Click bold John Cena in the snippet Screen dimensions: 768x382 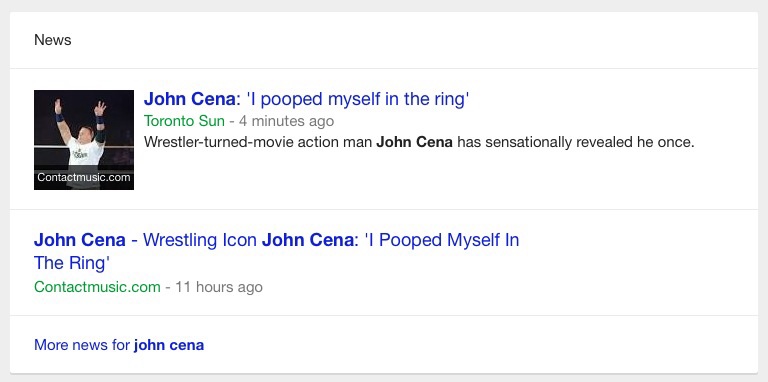tap(414, 143)
